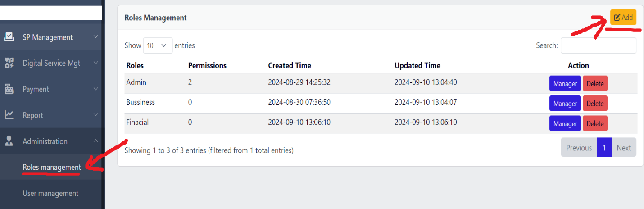This screenshot has height=209, width=644.
Task: Click Manager button for Finacial role
Action: 565,123
